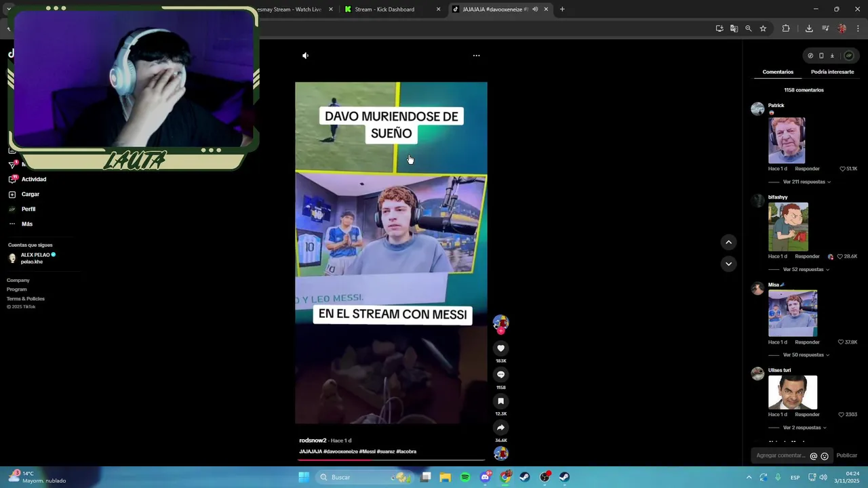Screen dimensions: 868x488
Task: Open zoom icon in address bar
Action: click(748, 28)
